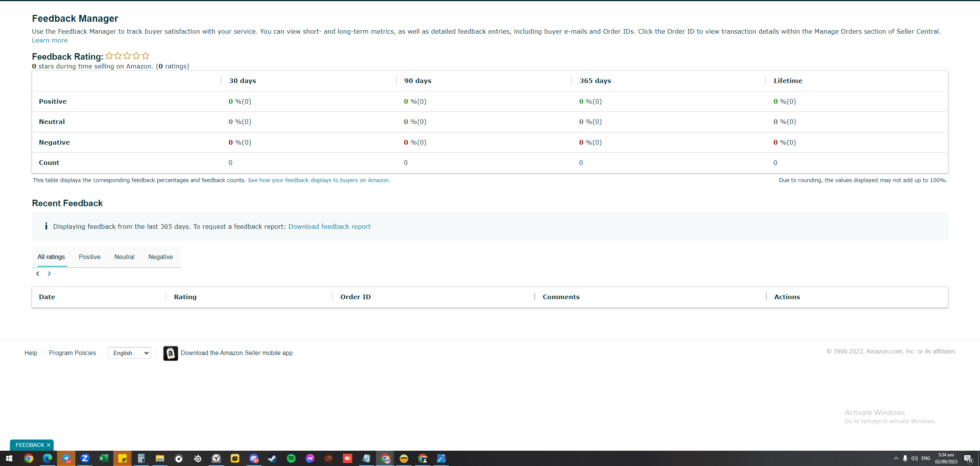Click the Negative row label
The height and width of the screenshot is (466, 980).
point(54,142)
